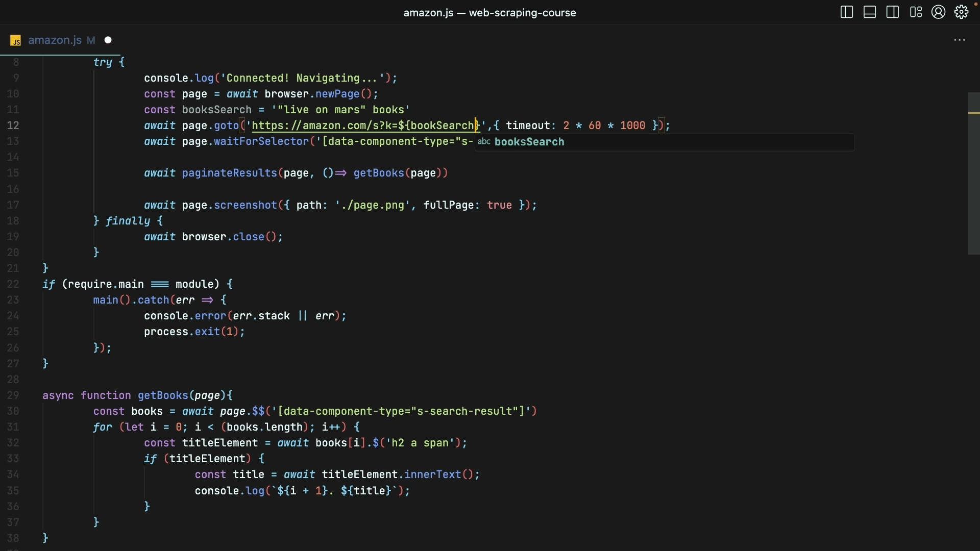Place cursor on newPage call on line 10
Viewport: 980px width, 551px height.
(x=337, y=94)
